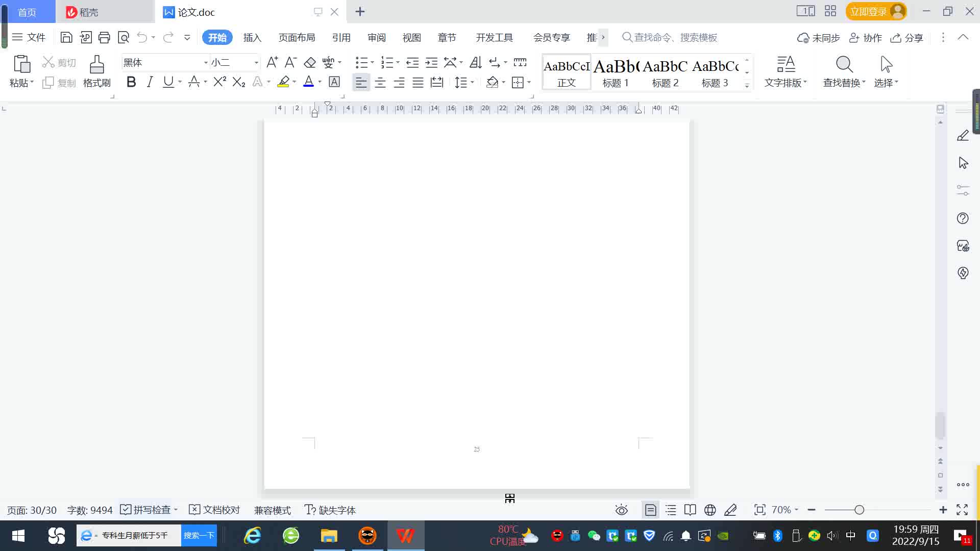Expand line spacing dropdown
This screenshot has height=551, width=980.
[x=472, y=82]
